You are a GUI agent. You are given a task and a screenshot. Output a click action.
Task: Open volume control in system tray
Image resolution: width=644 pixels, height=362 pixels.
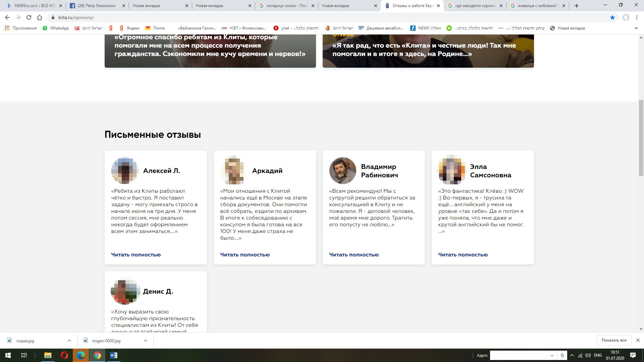click(x=588, y=355)
